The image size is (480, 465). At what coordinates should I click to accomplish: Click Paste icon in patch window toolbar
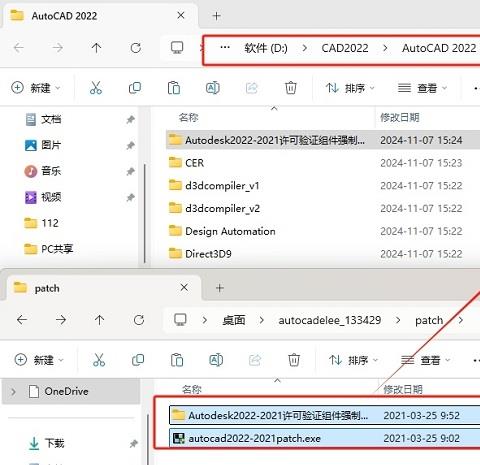(x=177, y=360)
